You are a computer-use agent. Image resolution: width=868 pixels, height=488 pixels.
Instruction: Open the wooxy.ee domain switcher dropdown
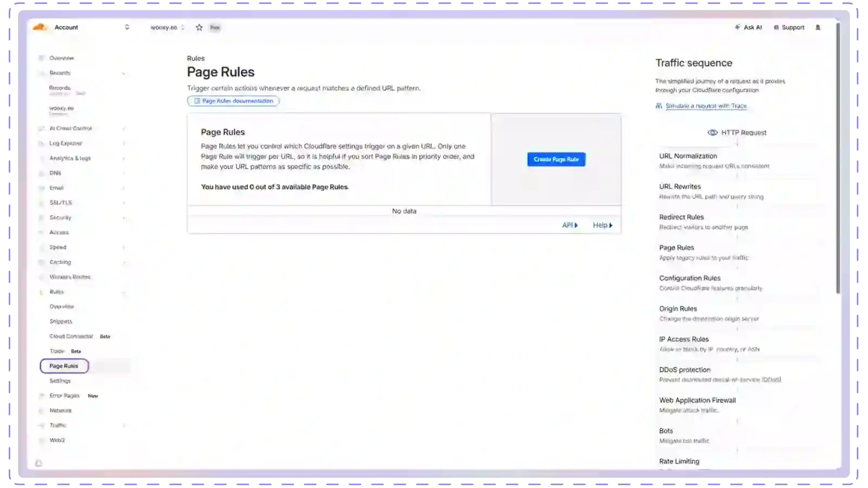[183, 28]
